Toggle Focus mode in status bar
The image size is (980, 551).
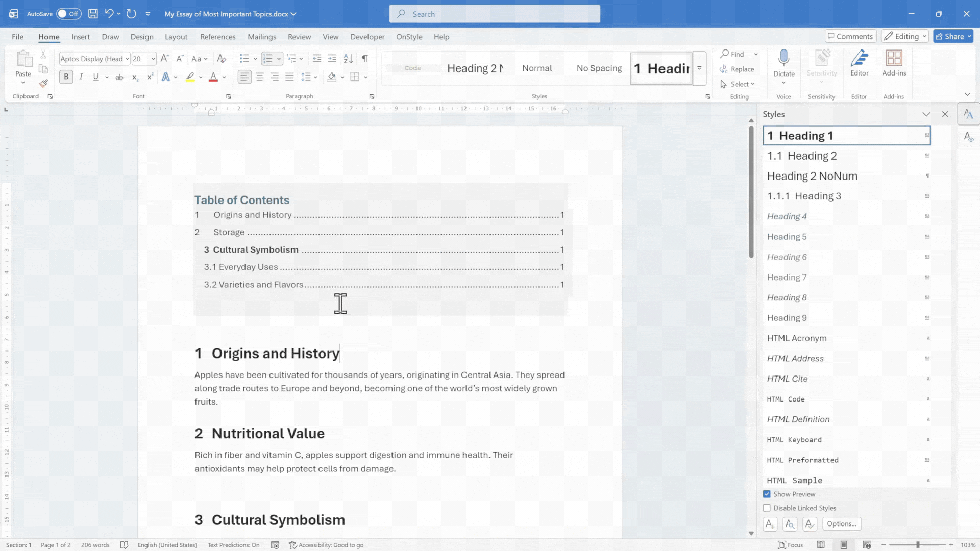[x=790, y=545]
